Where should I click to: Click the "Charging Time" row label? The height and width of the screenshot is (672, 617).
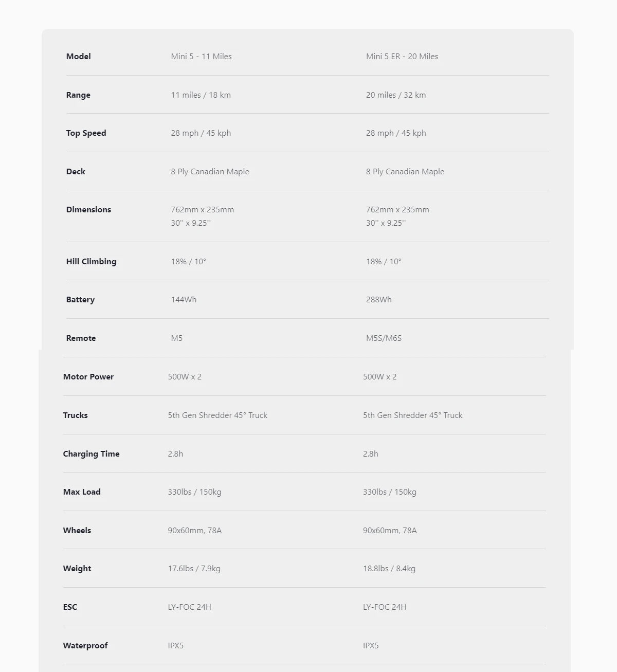click(91, 454)
